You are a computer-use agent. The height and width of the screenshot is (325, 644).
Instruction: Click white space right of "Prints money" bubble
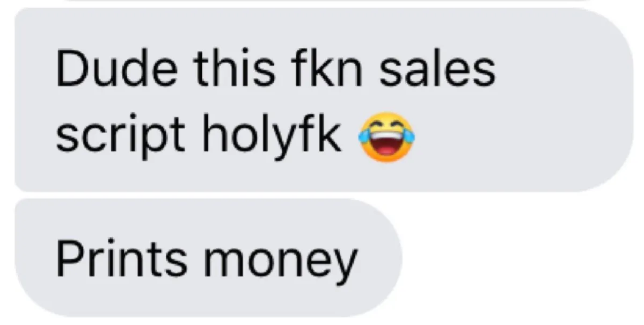(521, 258)
